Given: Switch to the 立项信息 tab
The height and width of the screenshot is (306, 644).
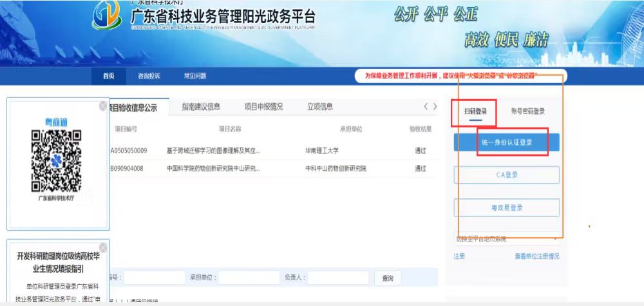Looking at the screenshot, I should (x=320, y=107).
